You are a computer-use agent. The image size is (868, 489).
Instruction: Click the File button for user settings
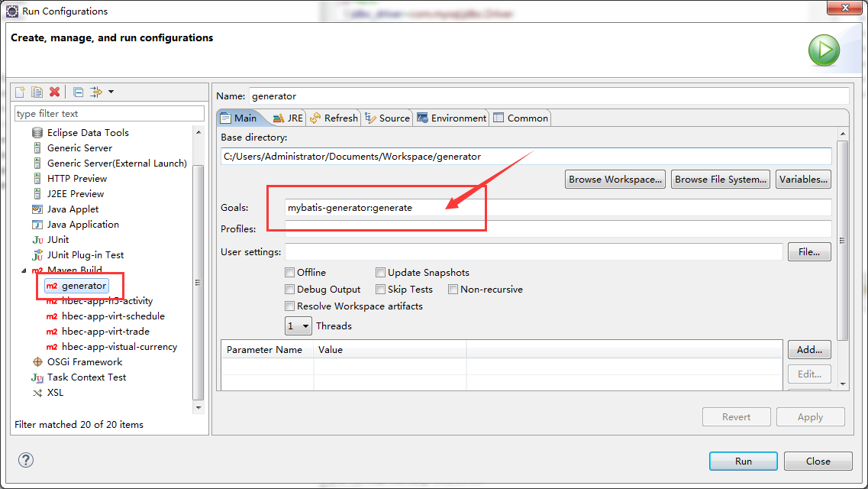(809, 252)
